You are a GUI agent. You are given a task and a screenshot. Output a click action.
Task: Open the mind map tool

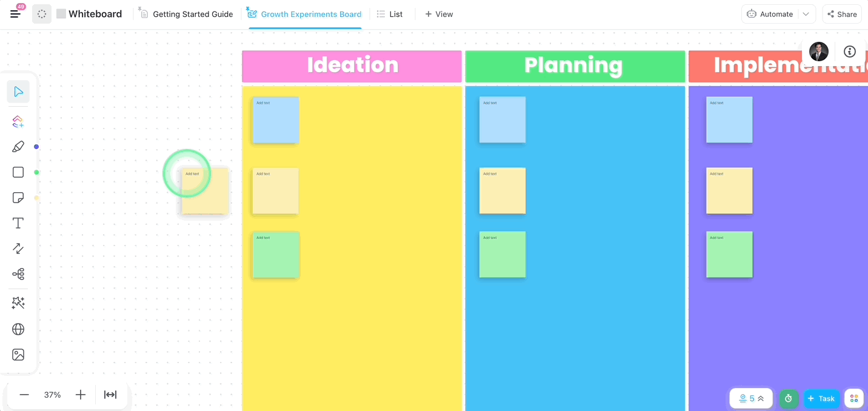coord(18,275)
